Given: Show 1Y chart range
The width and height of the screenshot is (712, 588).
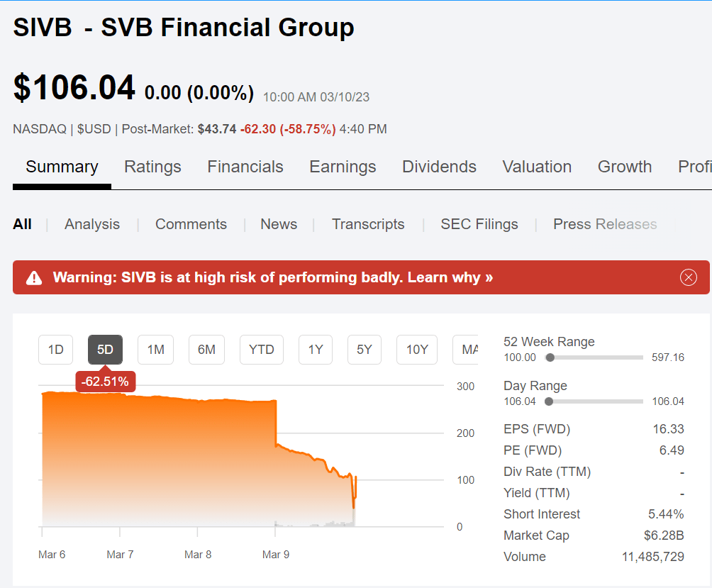Looking at the screenshot, I should (x=316, y=350).
